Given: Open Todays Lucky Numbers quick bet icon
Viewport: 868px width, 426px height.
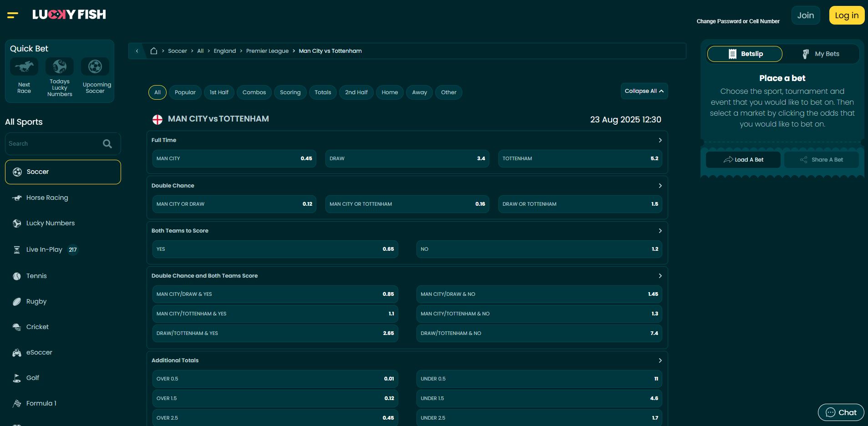Looking at the screenshot, I should [60, 66].
